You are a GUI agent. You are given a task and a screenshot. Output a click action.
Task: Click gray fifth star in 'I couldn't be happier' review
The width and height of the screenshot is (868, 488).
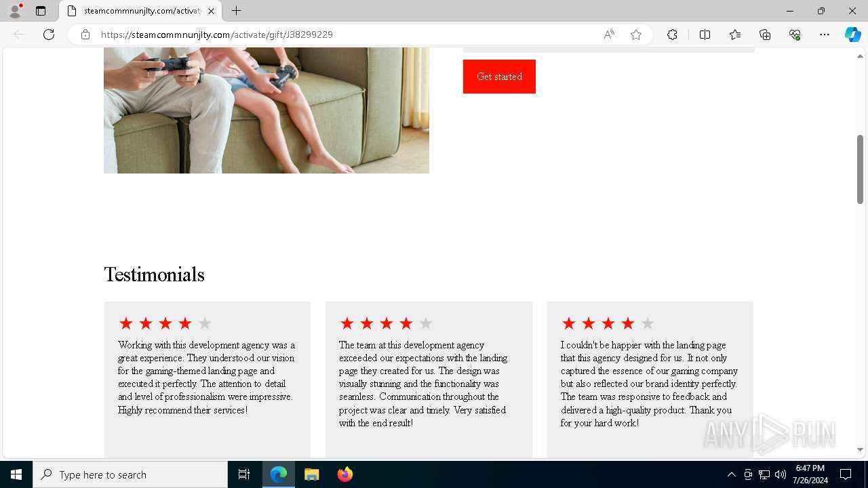pos(648,323)
